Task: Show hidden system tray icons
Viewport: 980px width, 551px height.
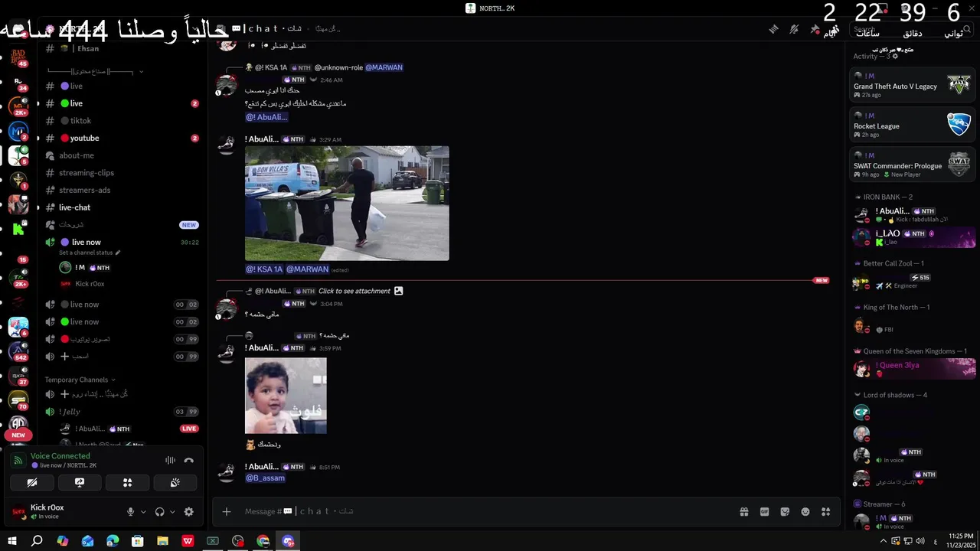Action: (883, 541)
